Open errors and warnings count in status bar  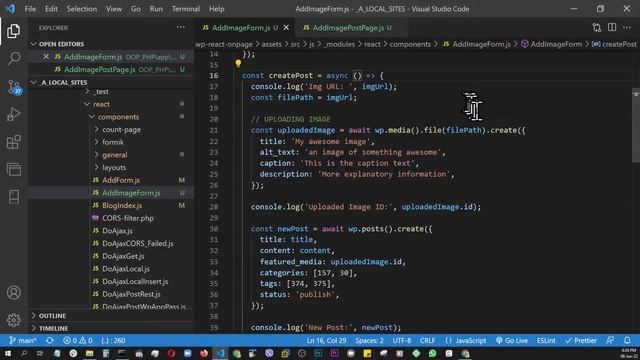tap(78, 340)
